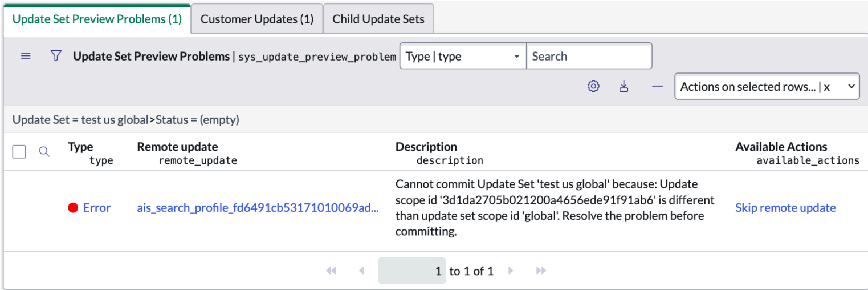
Task: Click the Skip remote update link
Action: 785,208
